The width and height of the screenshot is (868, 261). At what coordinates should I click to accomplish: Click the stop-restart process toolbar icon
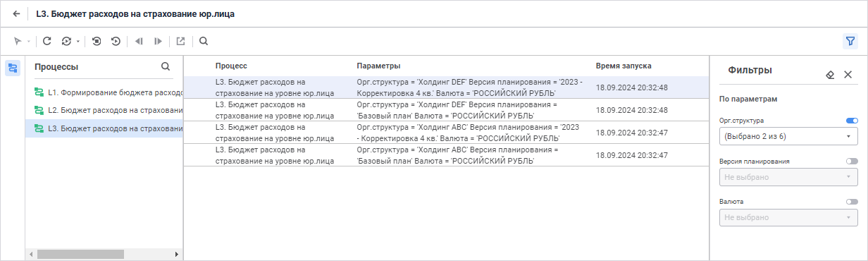pyautogui.click(x=97, y=41)
